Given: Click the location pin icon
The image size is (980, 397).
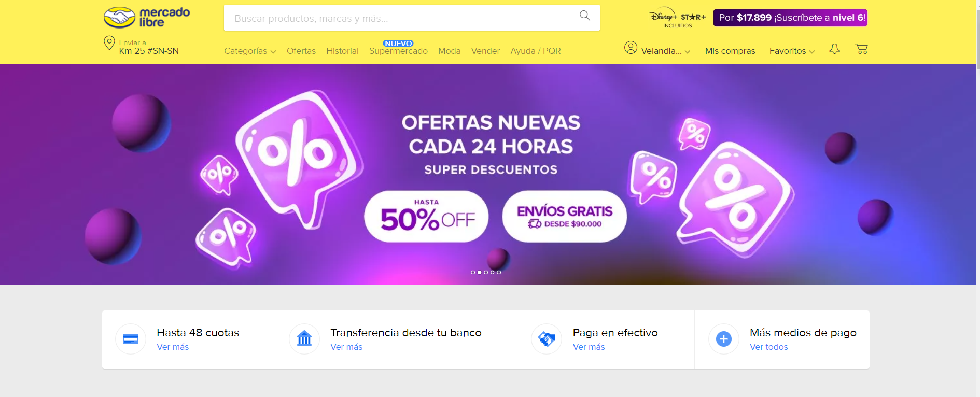Looking at the screenshot, I should [109, 43].
